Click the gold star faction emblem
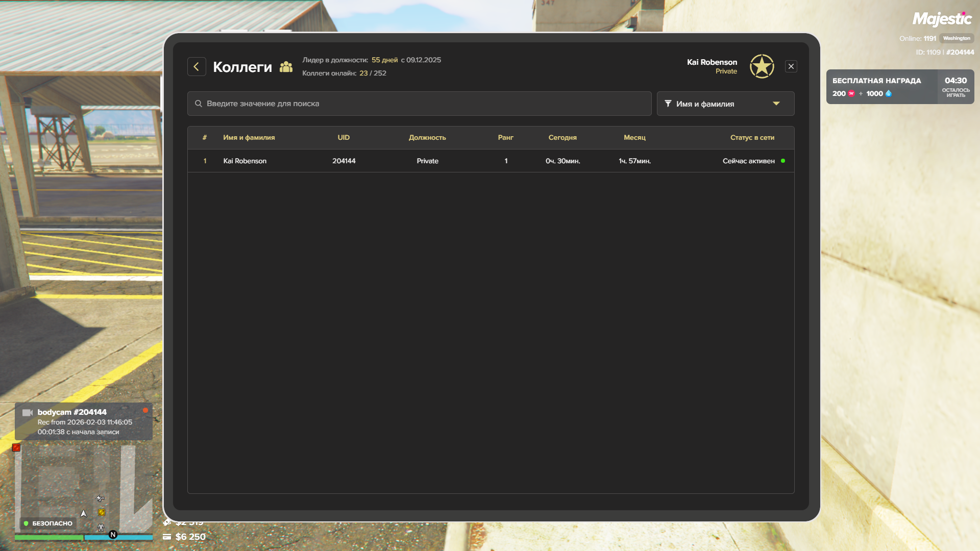 tap(762, 66)
